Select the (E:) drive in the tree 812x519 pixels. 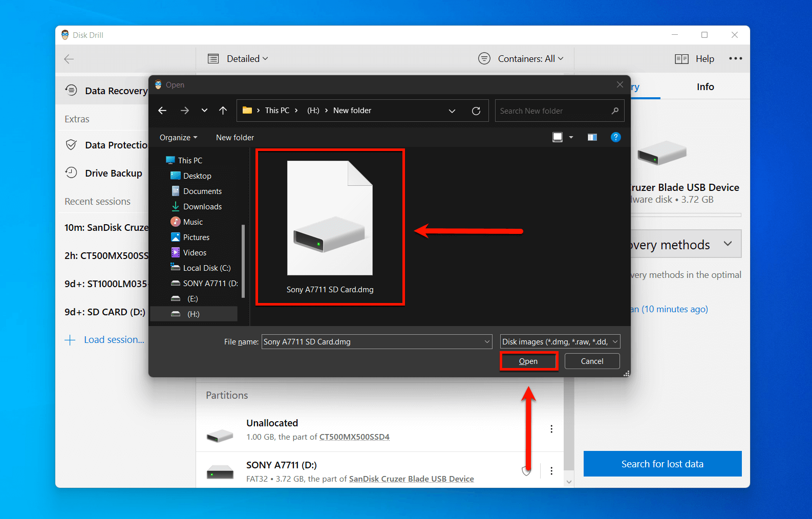pos(184,298)
